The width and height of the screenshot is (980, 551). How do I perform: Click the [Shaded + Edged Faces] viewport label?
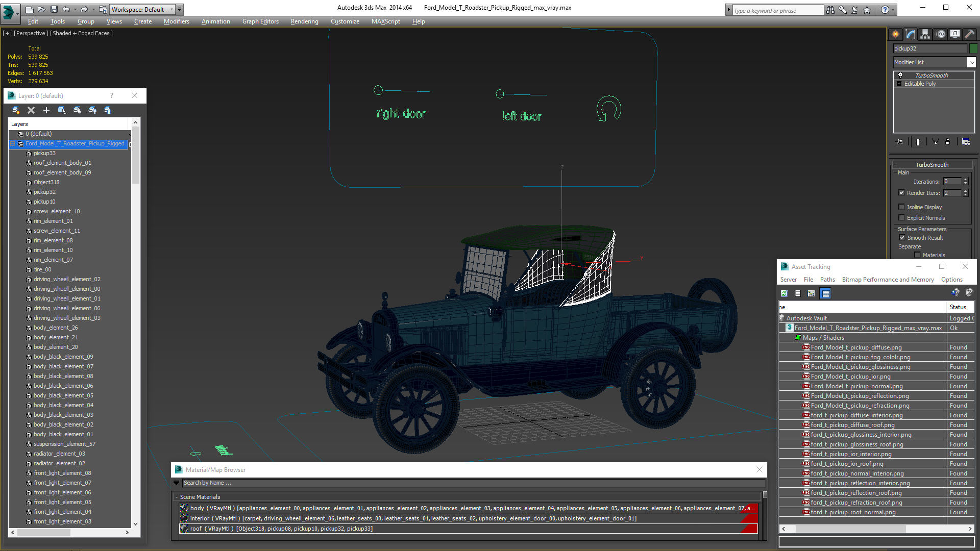[x=82, y=33]
